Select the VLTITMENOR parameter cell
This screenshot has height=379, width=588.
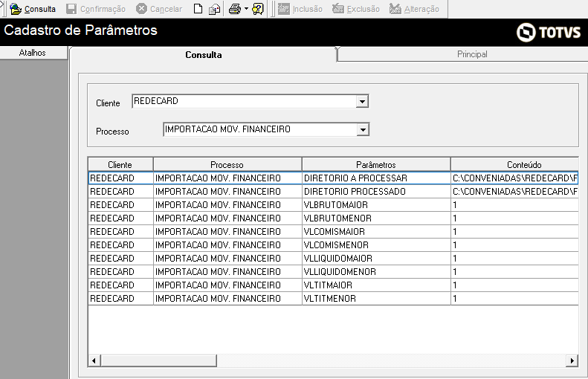coord(376,299)
